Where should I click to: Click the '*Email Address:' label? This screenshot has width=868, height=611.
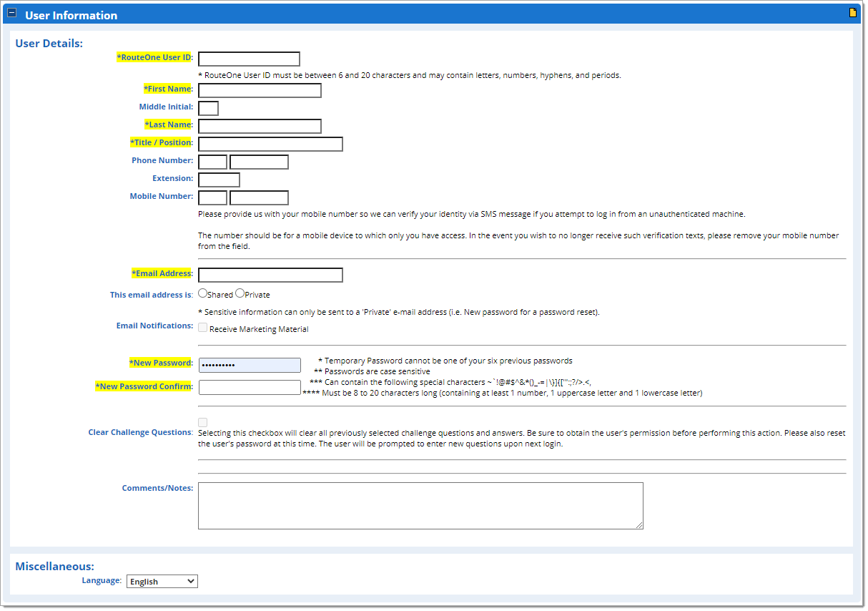(x=162, y=273)
